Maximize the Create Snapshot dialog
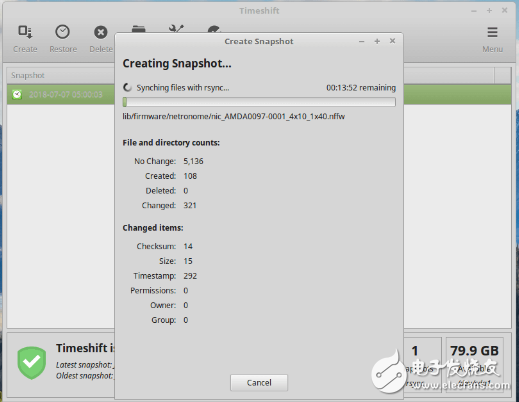 (x=377, y=41)
